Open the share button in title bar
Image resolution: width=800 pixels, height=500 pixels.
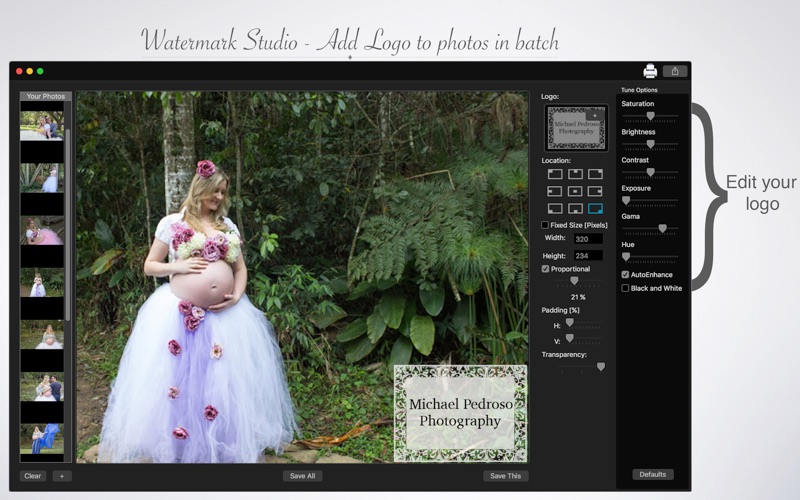coord(674,71)
